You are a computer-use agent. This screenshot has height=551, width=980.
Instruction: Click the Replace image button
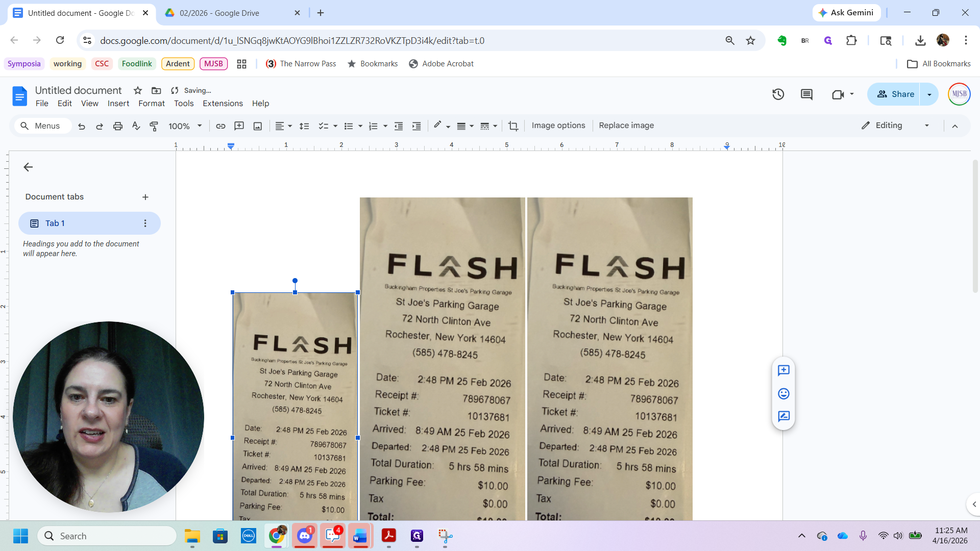click(626, 126)
